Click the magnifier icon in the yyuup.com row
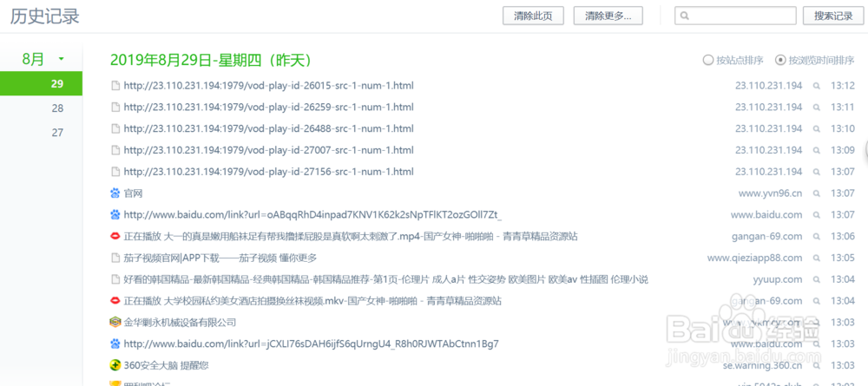 click(x=816, y=280)
